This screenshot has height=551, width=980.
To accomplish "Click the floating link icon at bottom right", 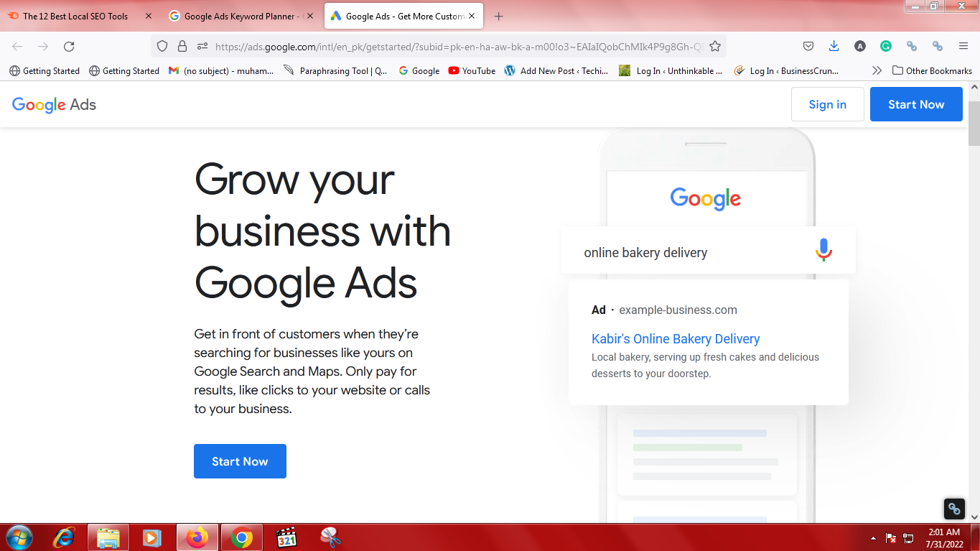I will point(954,509).
